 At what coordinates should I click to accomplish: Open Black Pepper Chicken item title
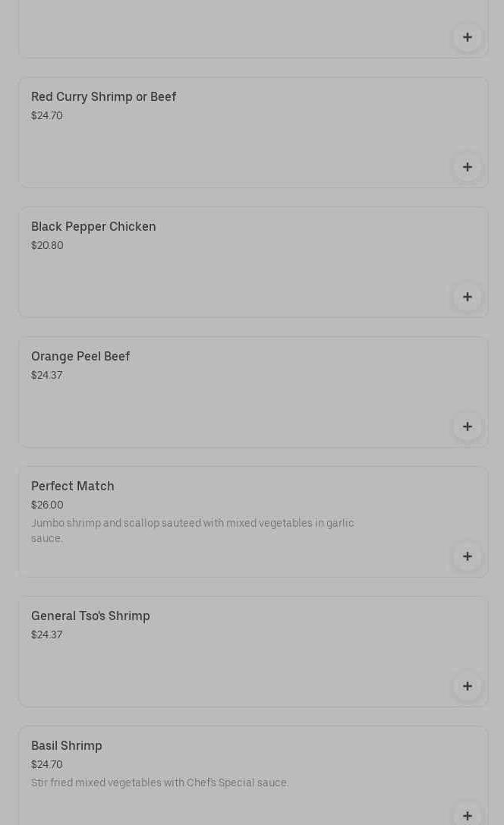(x=93, y=227)
